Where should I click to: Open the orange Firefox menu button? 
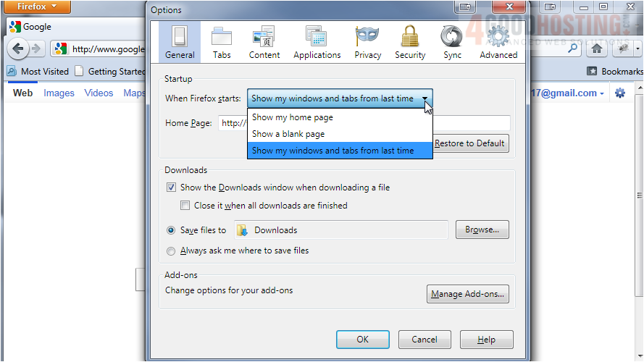coord(35,7)
